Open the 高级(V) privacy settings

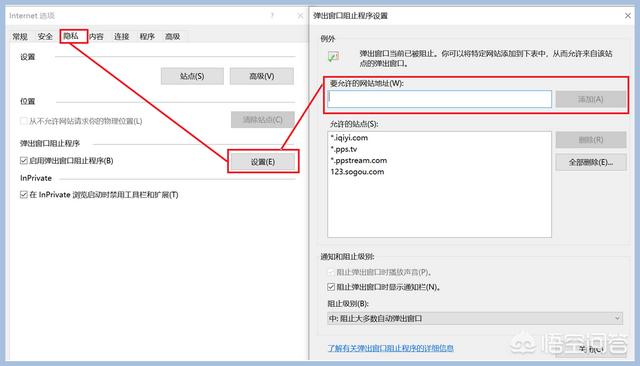coord(262,76)
